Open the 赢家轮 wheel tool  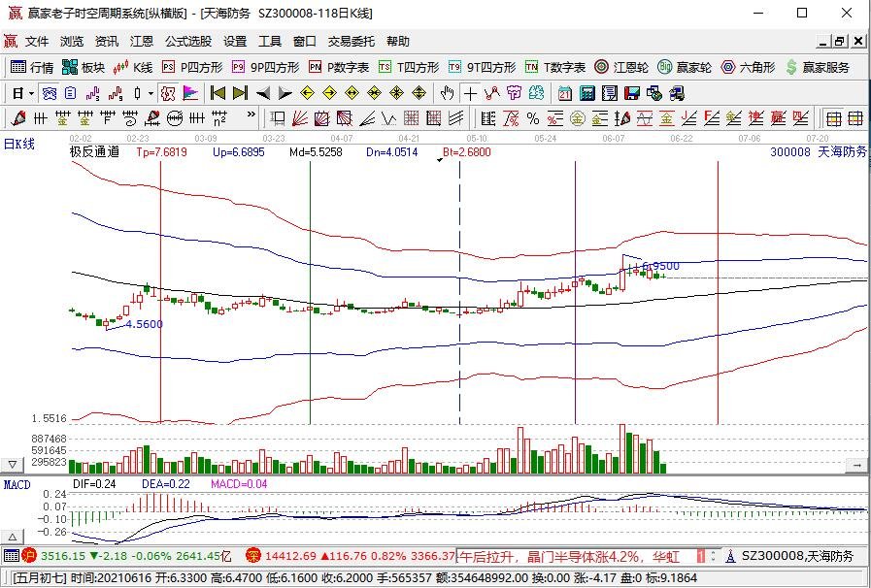[685, 68]
